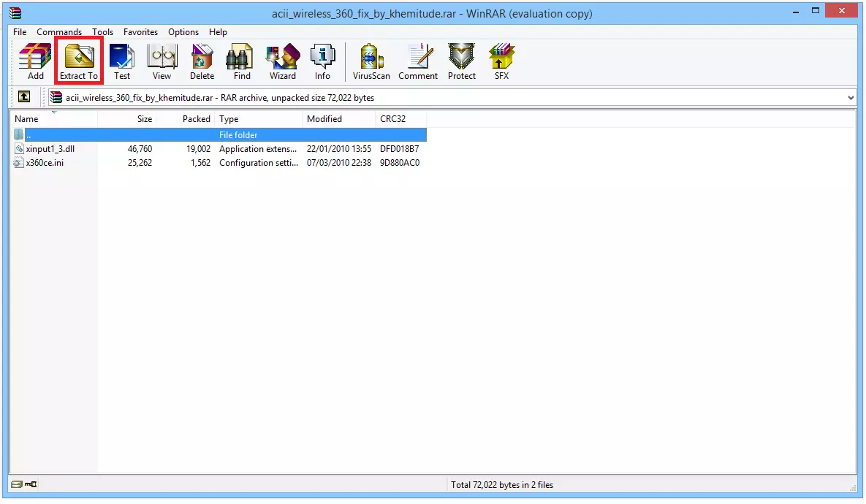Run Test on the archive
The image size is (866, 504).
coord(122,61)
